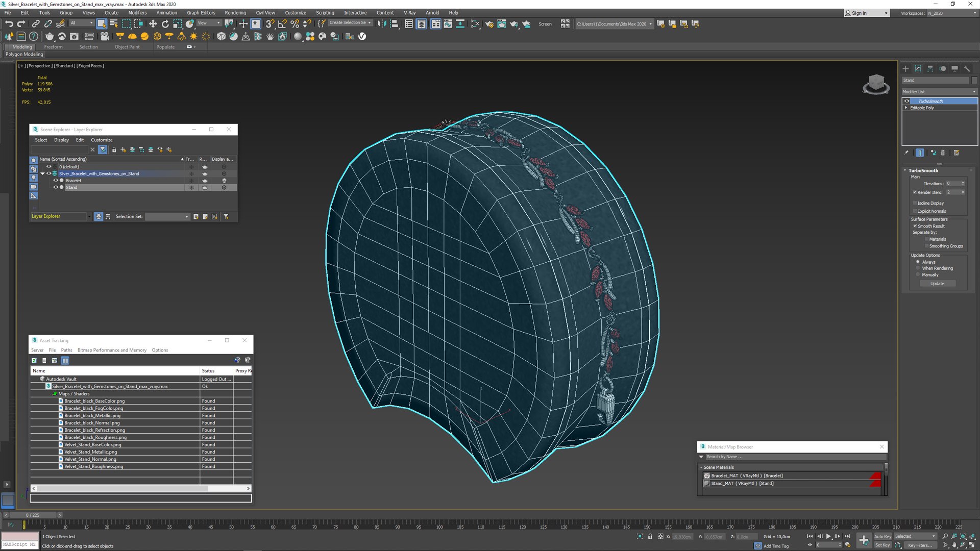
Task: Click the Undo arrow icon
Action: (x=9, y=24)
